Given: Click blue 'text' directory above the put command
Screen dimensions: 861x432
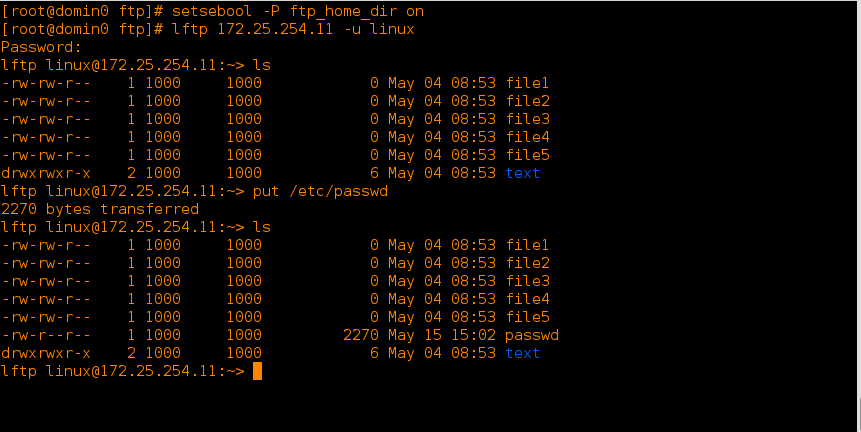Looking at the screenshot, I should tap(523, 173).
